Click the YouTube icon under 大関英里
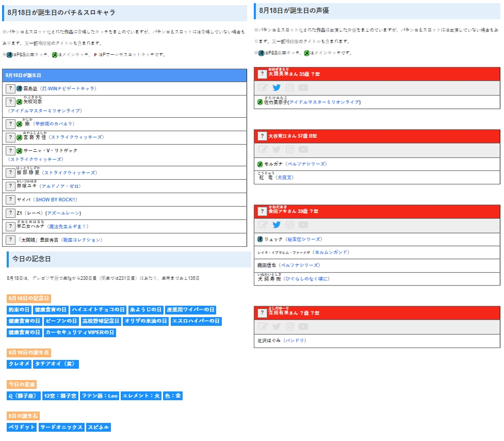 click(x=303, y=87)
